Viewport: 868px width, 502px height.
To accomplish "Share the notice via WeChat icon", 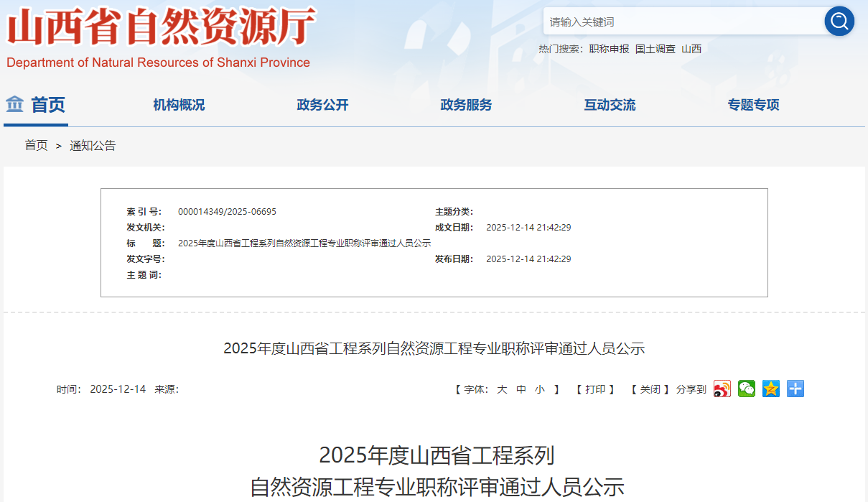I will pyautogui.click(x=747, y=389).
